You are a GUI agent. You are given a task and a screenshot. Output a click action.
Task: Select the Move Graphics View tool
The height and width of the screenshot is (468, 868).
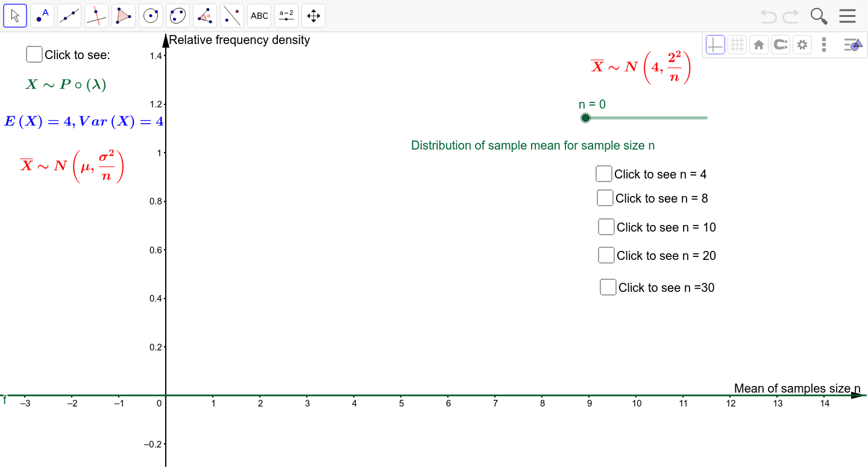313,16
